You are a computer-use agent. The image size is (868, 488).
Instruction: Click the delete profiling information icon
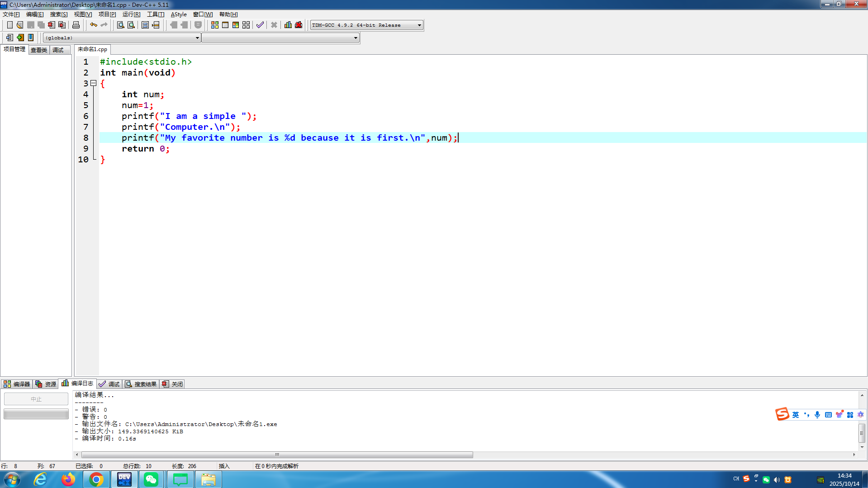pos(299,25)
